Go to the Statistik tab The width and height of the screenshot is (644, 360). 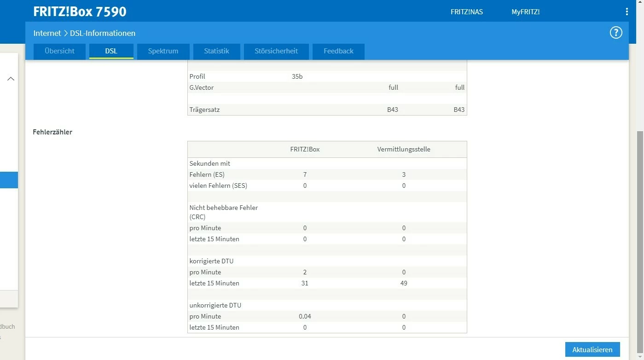tap(217, 51)
